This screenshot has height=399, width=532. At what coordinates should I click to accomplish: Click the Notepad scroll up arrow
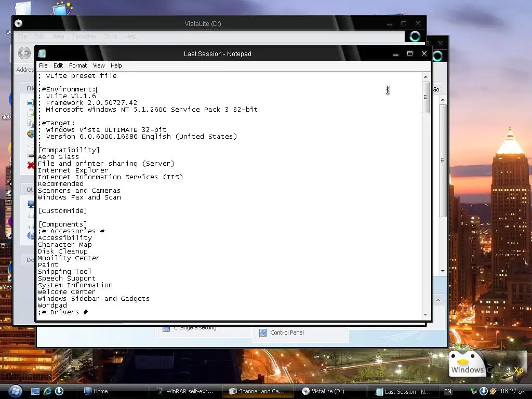(x=426, y=77)
